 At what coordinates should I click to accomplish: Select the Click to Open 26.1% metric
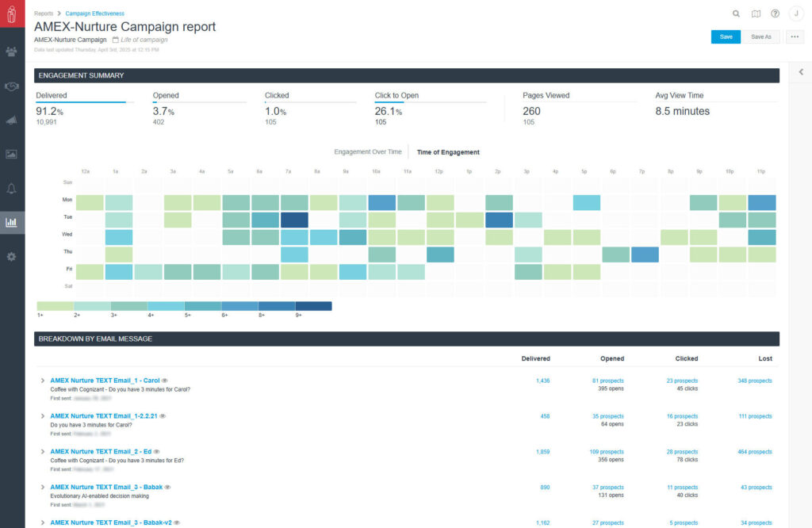point(431,108)
